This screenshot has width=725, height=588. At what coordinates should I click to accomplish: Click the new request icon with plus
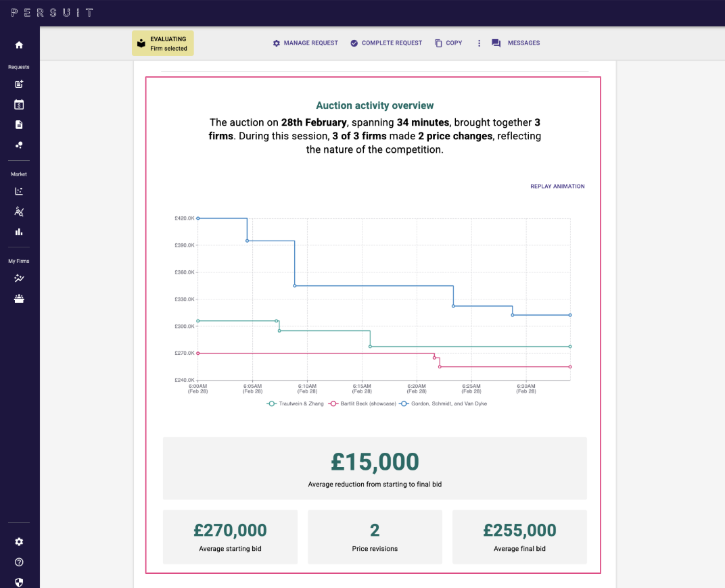click(x=19, y=84)
